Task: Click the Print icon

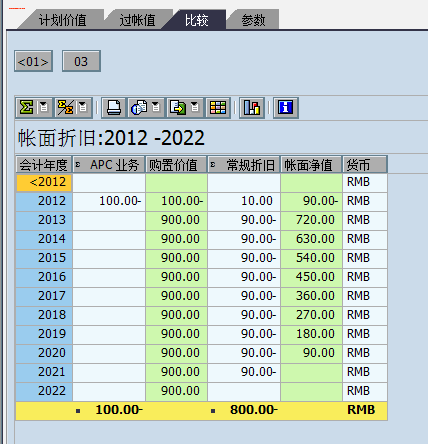Action: coord(114,108)
